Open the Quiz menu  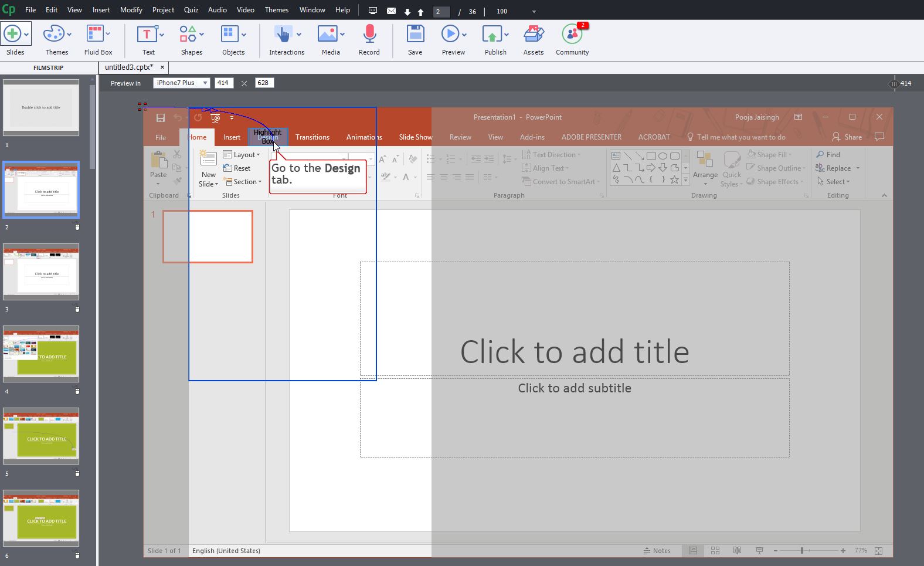[191, 10]
